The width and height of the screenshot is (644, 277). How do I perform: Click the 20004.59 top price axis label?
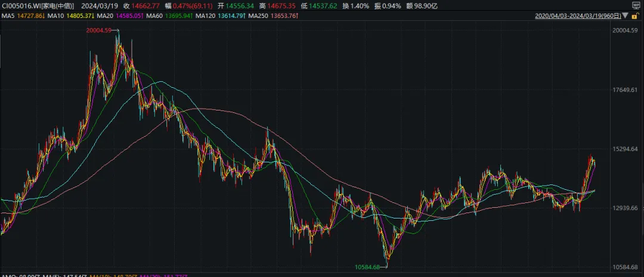[x=625, y=30]
